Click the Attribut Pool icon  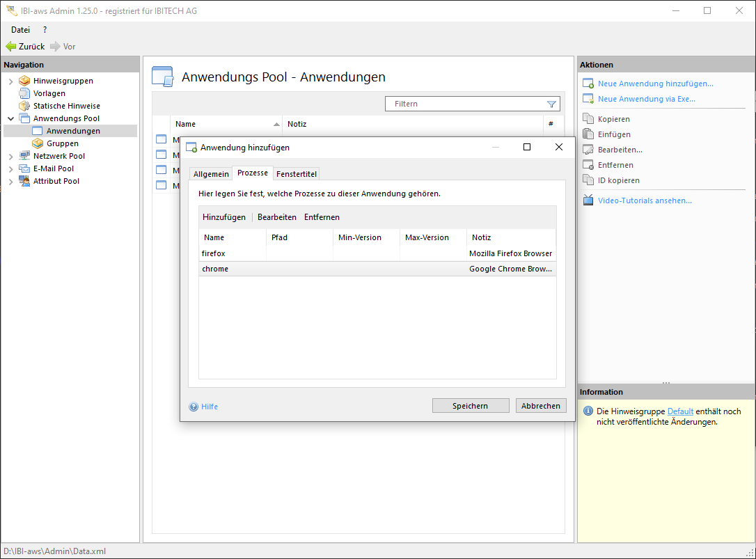[x=24, y=181]
